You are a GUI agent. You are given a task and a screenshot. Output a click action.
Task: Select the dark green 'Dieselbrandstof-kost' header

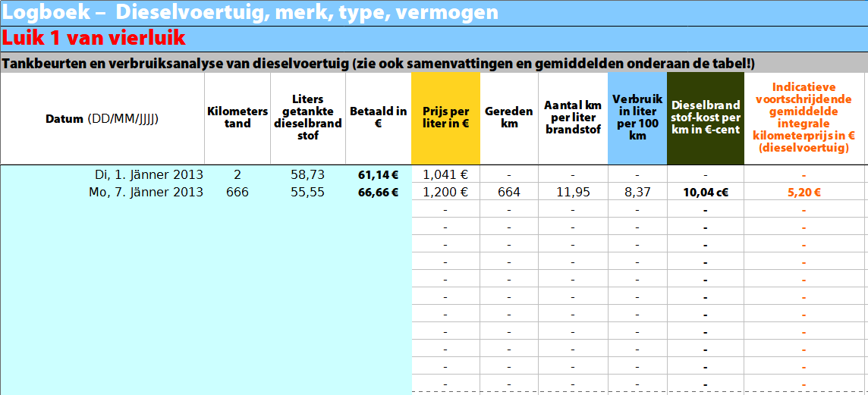coord(706,119)
